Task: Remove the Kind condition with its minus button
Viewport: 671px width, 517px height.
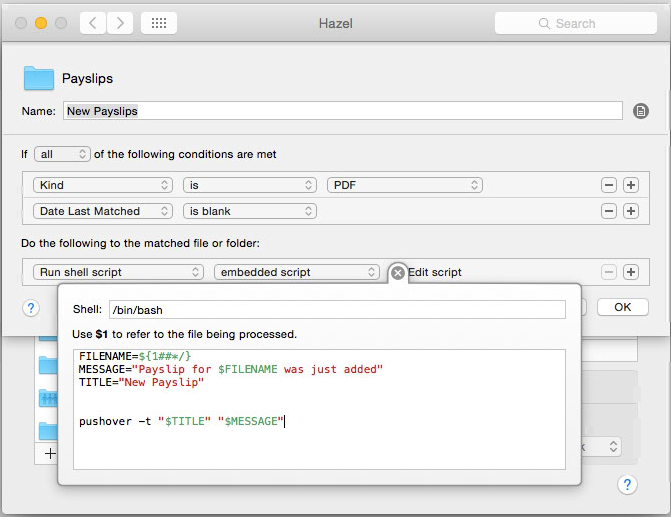Action: pos(608,185)
